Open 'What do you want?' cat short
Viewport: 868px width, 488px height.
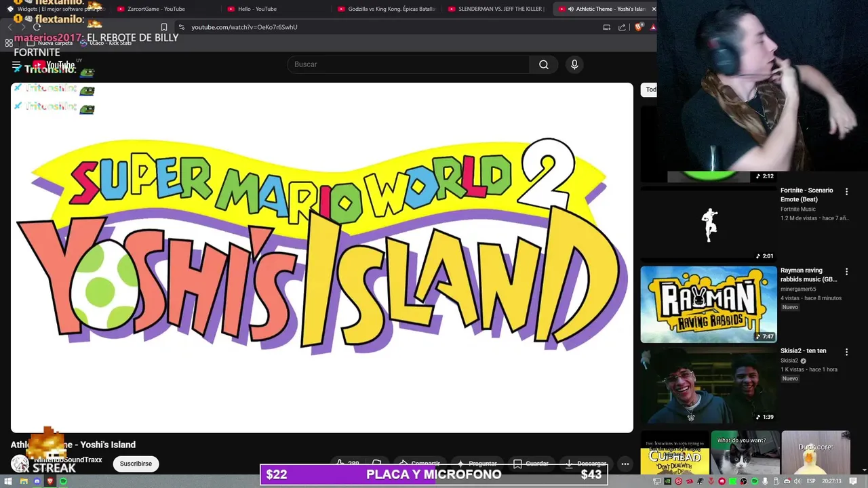(745, 453)
